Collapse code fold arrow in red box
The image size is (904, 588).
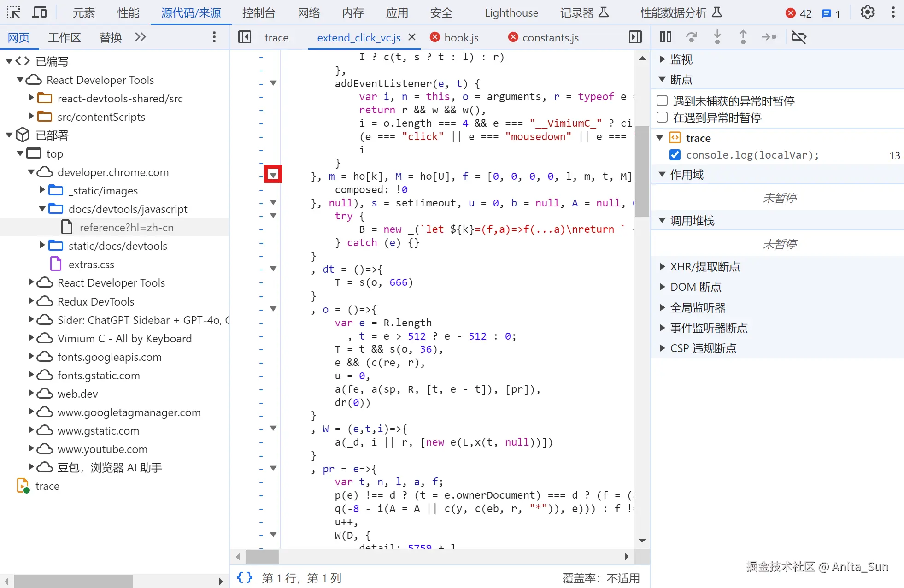coord(273,175)
